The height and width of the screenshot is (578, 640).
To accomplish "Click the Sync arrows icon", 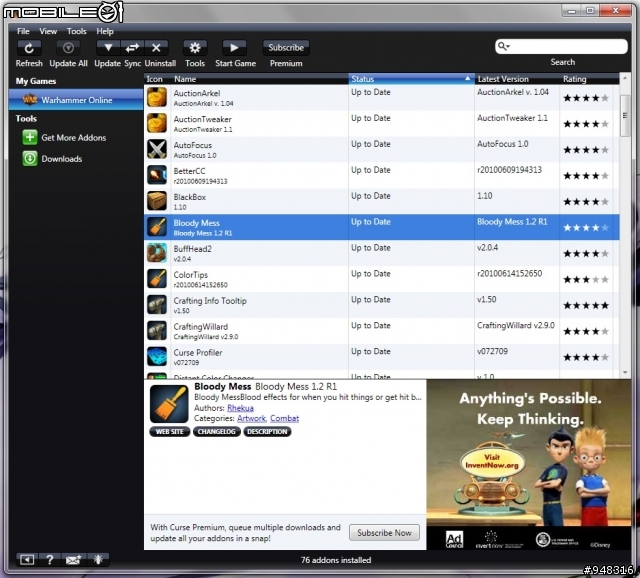I will pyautogui.click(x=132, y=48).
